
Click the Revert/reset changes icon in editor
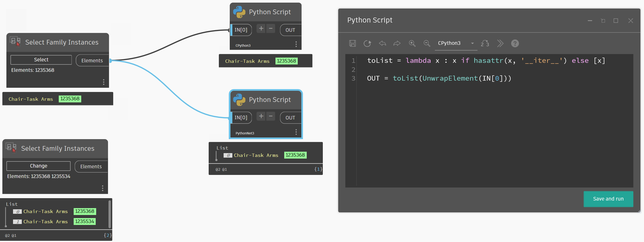pos(367,43)
